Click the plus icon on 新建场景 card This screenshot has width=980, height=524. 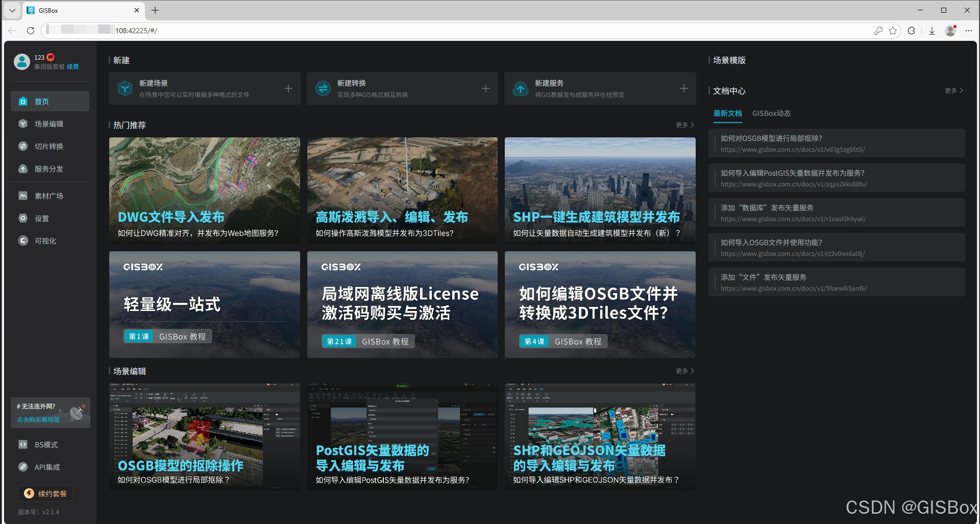pos(288,88)
